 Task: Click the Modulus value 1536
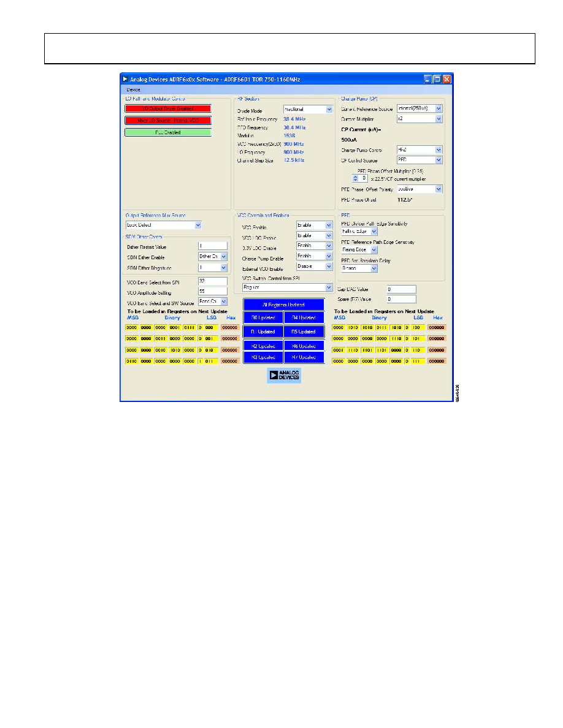[x=289, y=135]
